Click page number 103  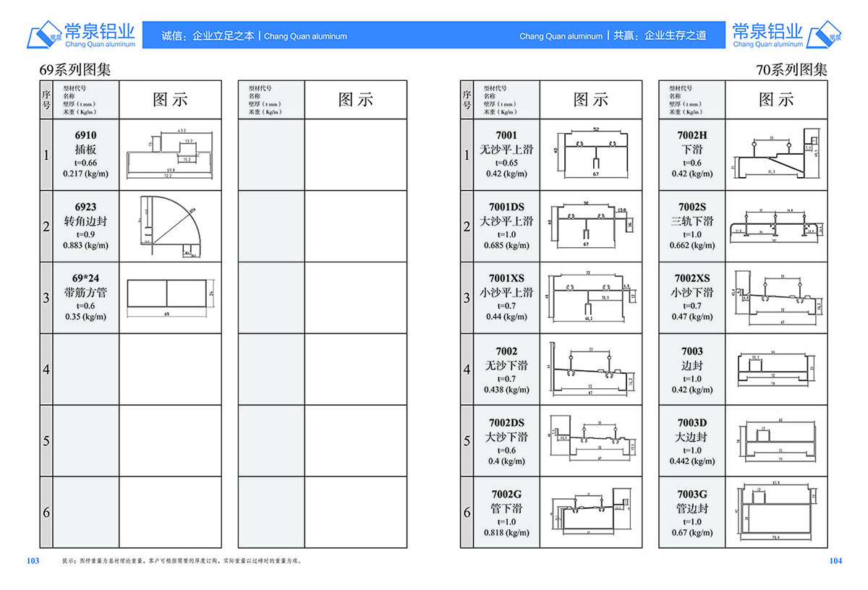click(33, 561)
